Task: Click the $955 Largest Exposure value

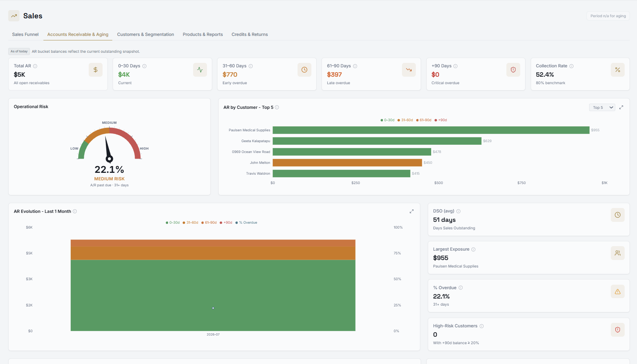Action: point(441,258)
